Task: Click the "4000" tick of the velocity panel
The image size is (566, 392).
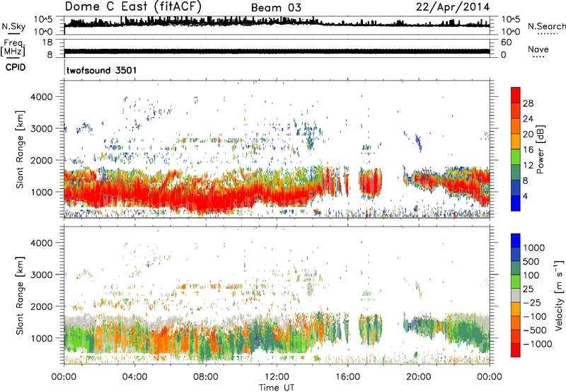Action: pos(42,243)
